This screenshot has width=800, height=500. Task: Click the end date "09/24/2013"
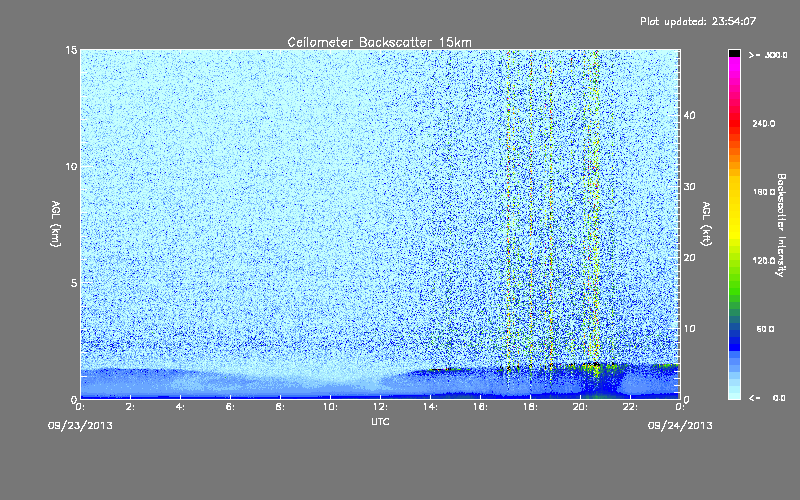tap(680, 426)
